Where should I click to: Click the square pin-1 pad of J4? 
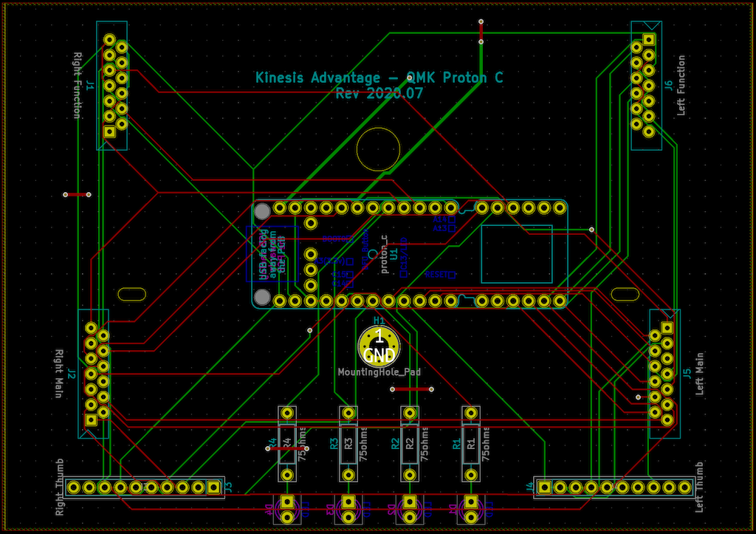click(544, 487)
